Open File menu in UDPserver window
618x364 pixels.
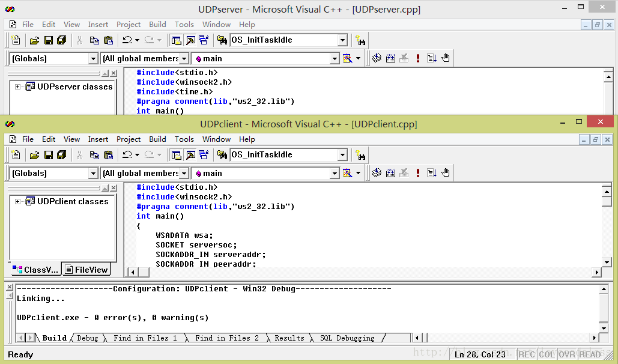(28, 25)
